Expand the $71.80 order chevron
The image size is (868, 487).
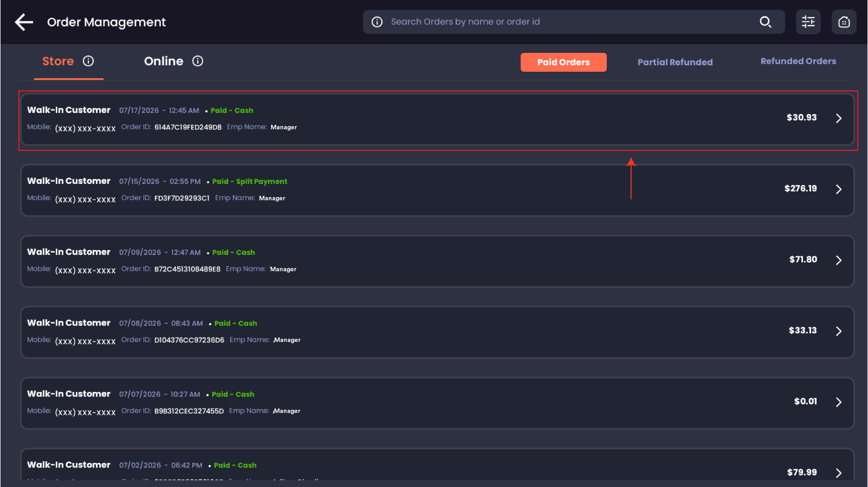838,260
